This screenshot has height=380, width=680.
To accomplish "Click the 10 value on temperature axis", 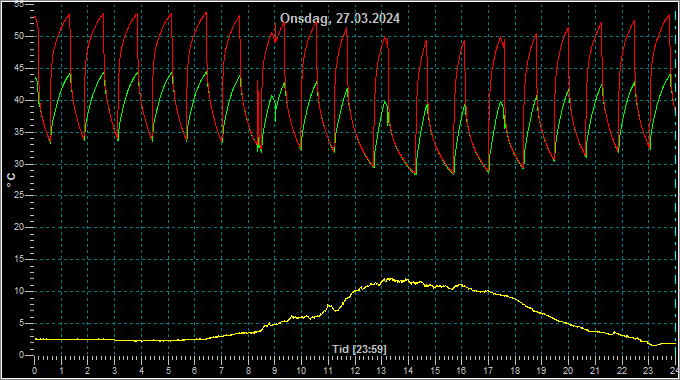I will [19, 291].
